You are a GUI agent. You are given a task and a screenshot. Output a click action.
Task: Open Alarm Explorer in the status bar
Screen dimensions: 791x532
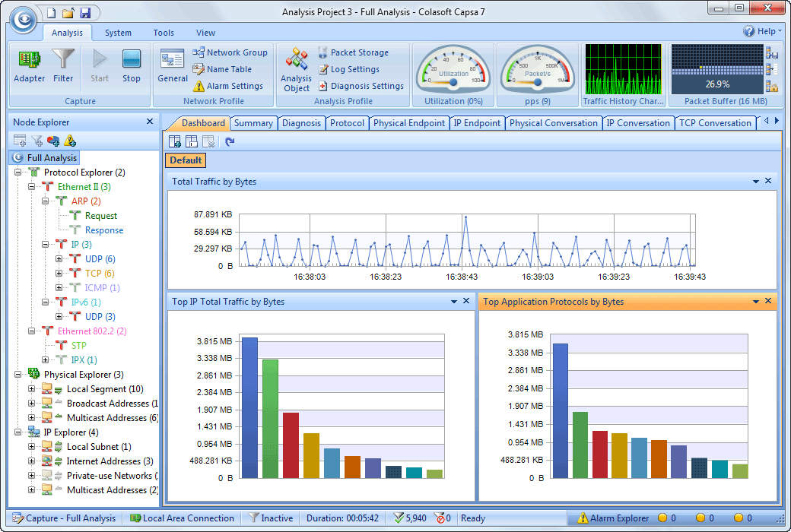coord(614,518)
